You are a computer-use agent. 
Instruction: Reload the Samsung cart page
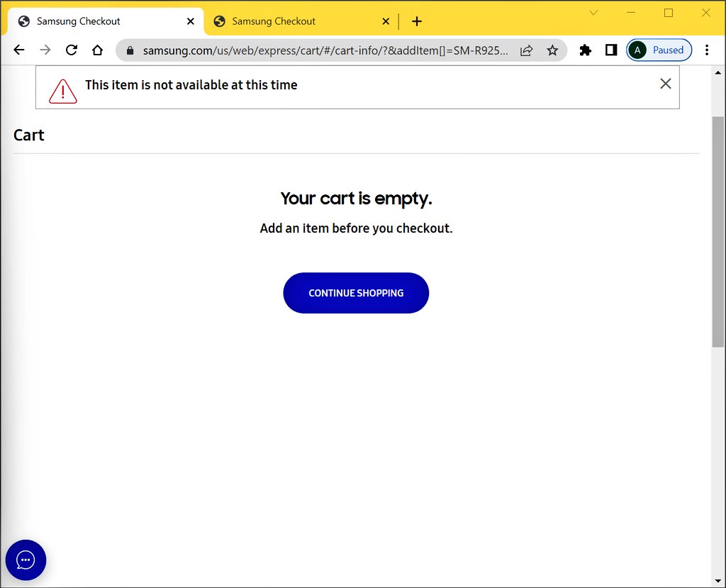pyautogui.click(x=72, y=50)
